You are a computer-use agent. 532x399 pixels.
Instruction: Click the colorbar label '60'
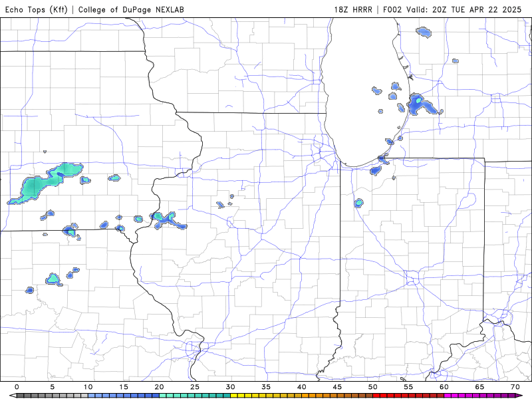click(444, 387)
